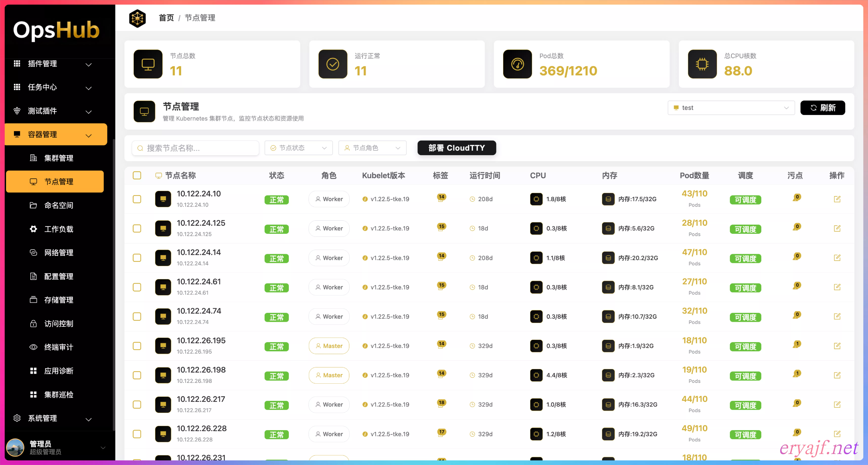Image resolution: width=868 pixels, height=465 pixels.
Task: Go to 工作负载 sidebar item
Action: (59, 229)
